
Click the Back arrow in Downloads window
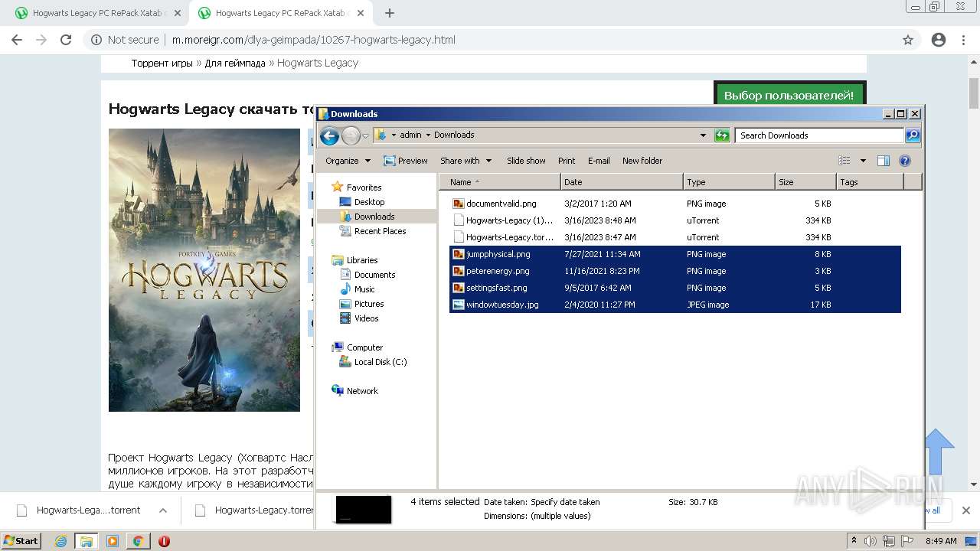tap(329, 136)
